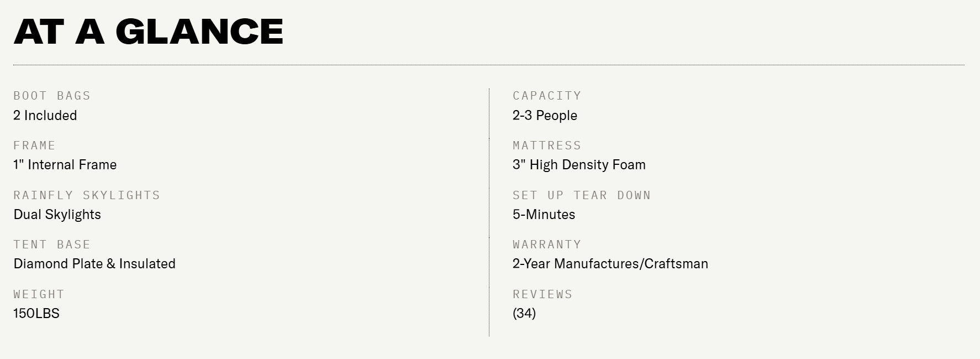
Task: Click the 2-Year Manufactures/Craftsman warranty text
Action: click(610, 264)
